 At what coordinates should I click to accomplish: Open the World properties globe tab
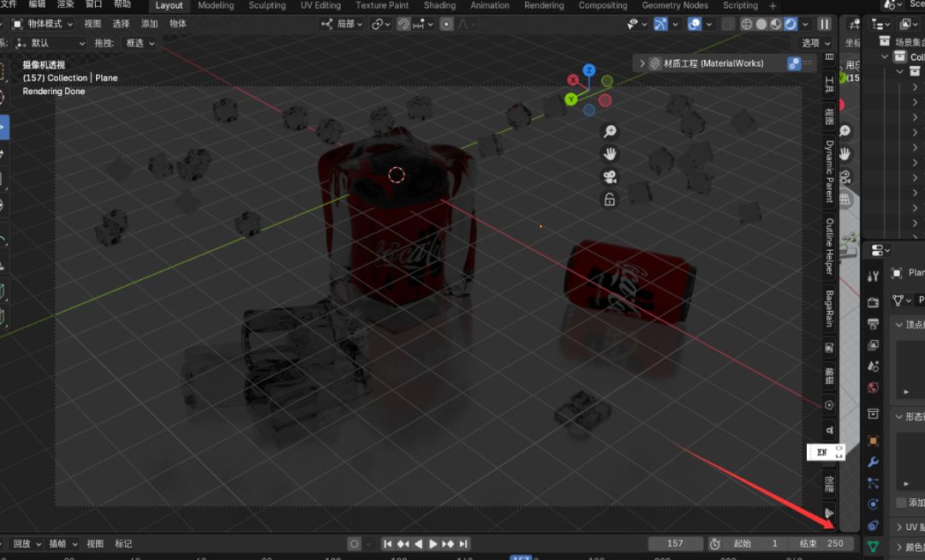tap(873, 388)
